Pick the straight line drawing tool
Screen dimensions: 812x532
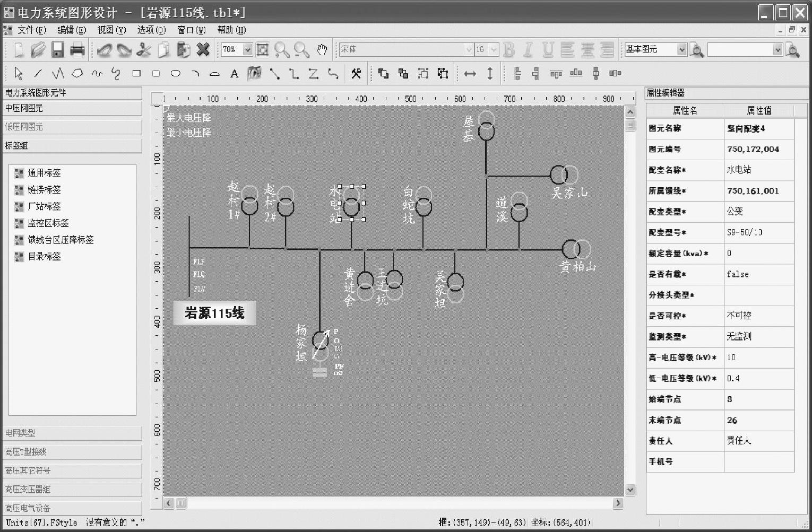(x=38, y=73)
